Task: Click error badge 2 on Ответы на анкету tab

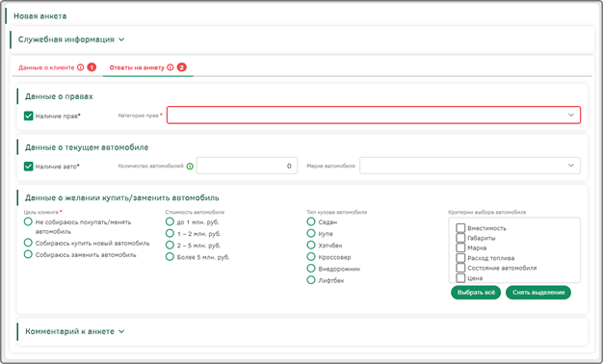Action: click(x=181, y=67)
